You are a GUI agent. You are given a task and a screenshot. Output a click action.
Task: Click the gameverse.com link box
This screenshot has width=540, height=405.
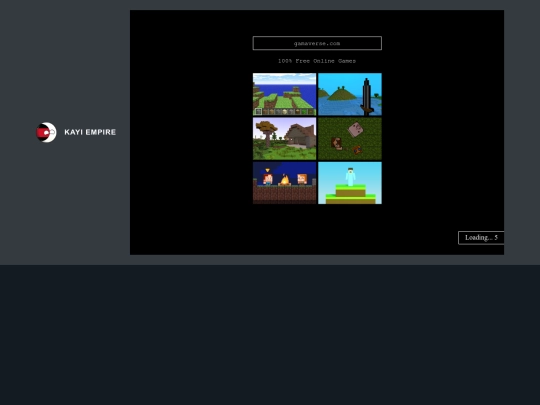pos(317,43)
